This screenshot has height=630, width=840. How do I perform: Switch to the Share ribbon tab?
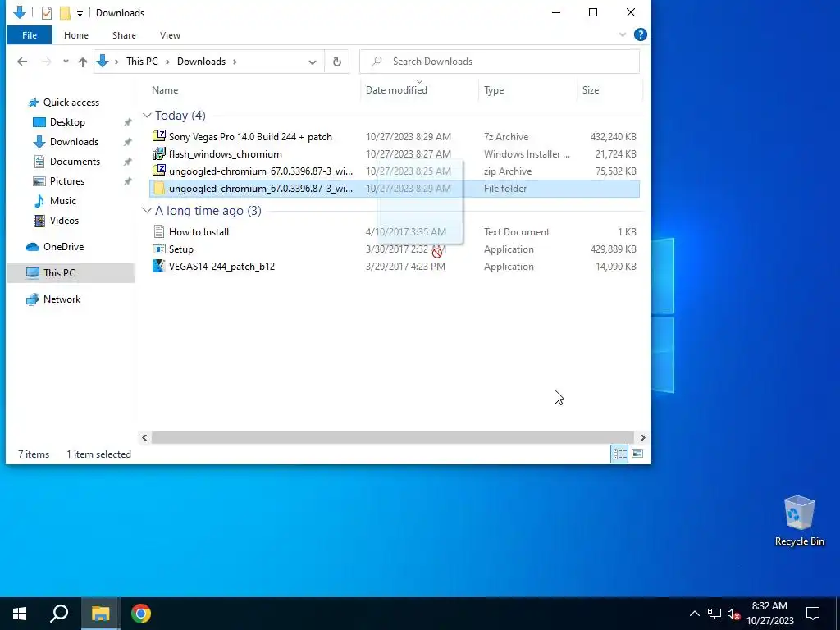click(x=124, y=35)
